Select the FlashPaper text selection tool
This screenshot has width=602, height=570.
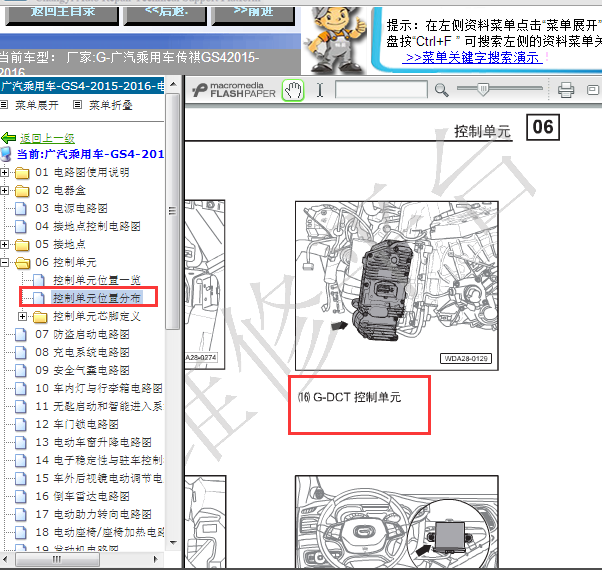pyautogui.click(x=320, y=91)
